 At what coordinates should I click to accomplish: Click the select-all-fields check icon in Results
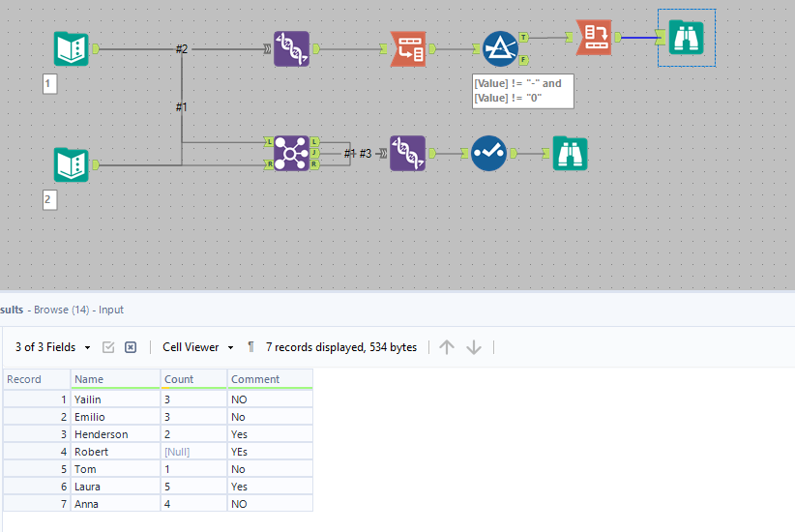point(108,347)
